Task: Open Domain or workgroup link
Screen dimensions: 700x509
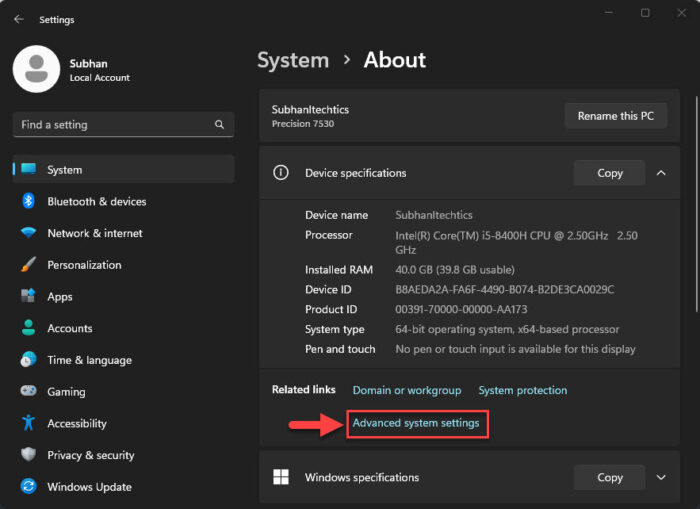Action: coord(407,390)
